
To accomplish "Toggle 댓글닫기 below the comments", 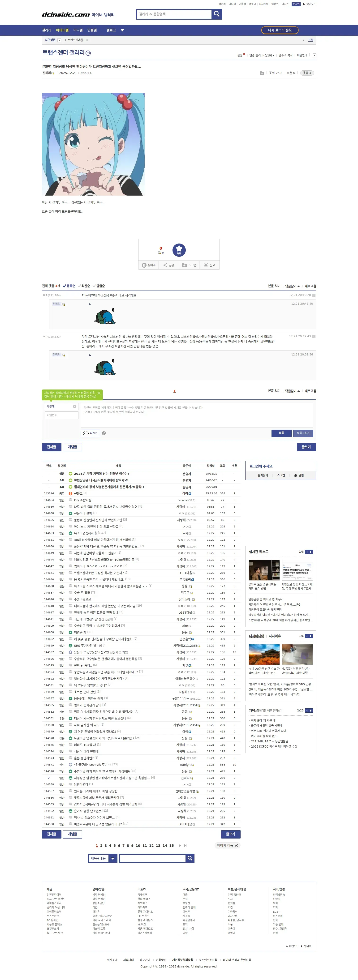I will coord(292,391).
